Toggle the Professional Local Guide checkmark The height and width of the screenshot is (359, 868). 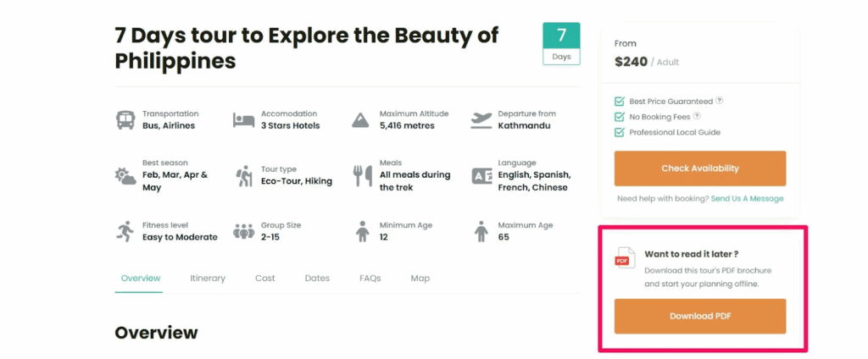[619, 132]
